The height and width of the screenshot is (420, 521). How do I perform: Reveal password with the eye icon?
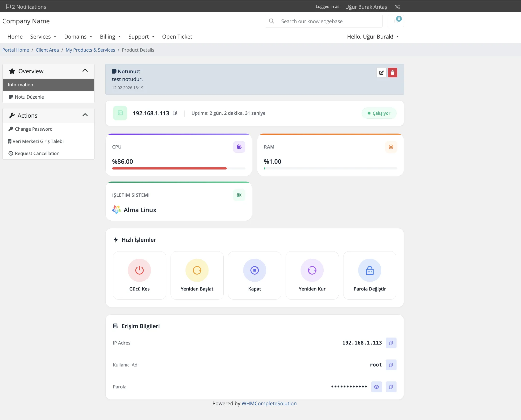377,387
